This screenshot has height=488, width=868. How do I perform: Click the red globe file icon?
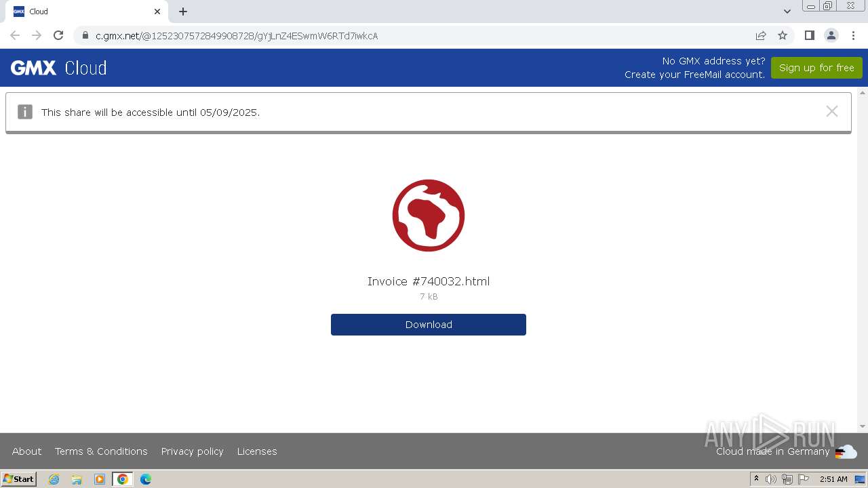click(x=429, y=216)
